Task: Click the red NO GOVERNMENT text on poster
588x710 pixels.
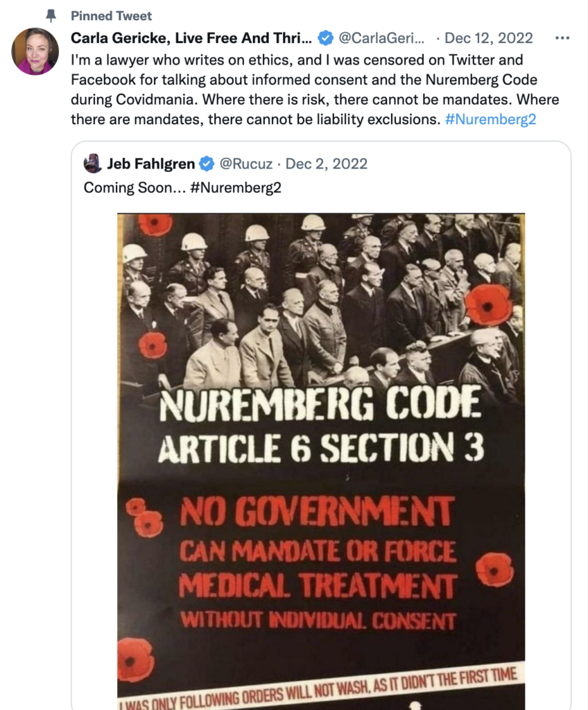Action: tap(316, 512)
